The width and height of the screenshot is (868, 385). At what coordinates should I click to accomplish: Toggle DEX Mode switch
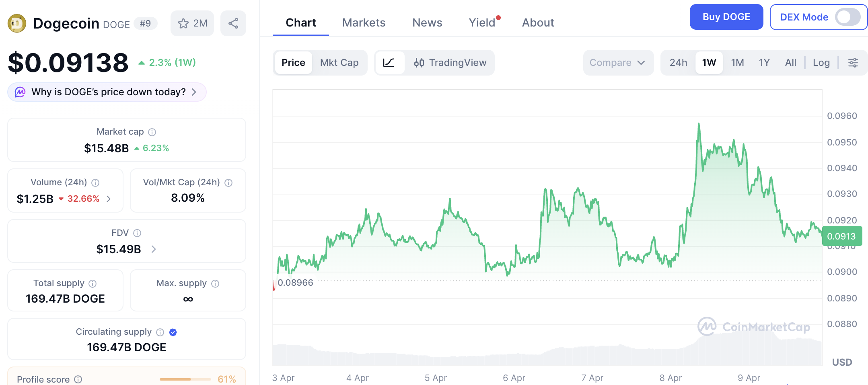coord(847,17)
